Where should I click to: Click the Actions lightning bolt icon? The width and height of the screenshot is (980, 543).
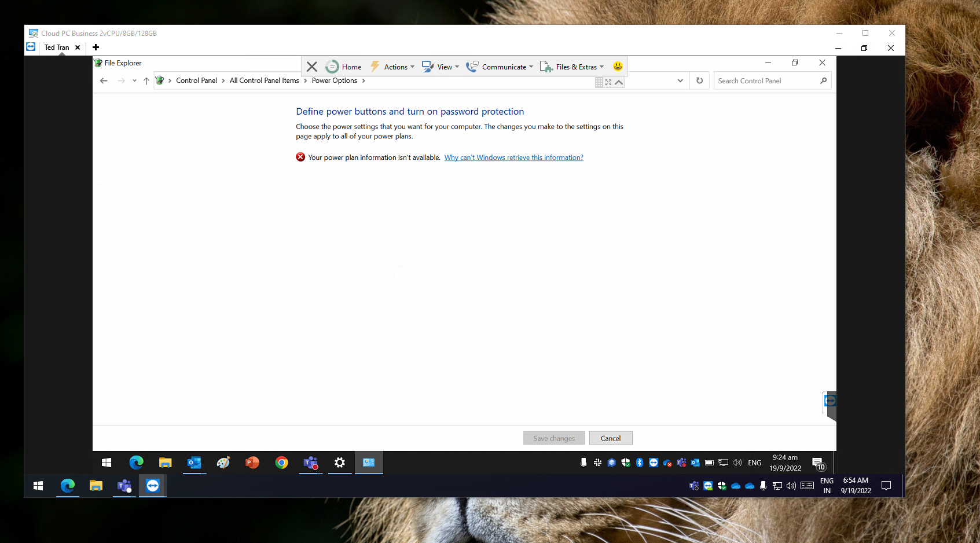pyautogui.click(x=375, y=66)
